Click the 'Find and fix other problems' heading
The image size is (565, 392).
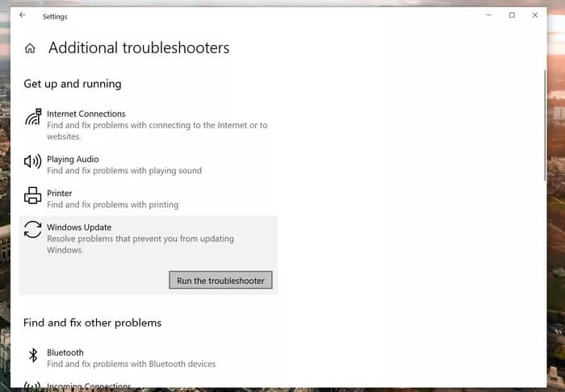click(x=93, y=323)
